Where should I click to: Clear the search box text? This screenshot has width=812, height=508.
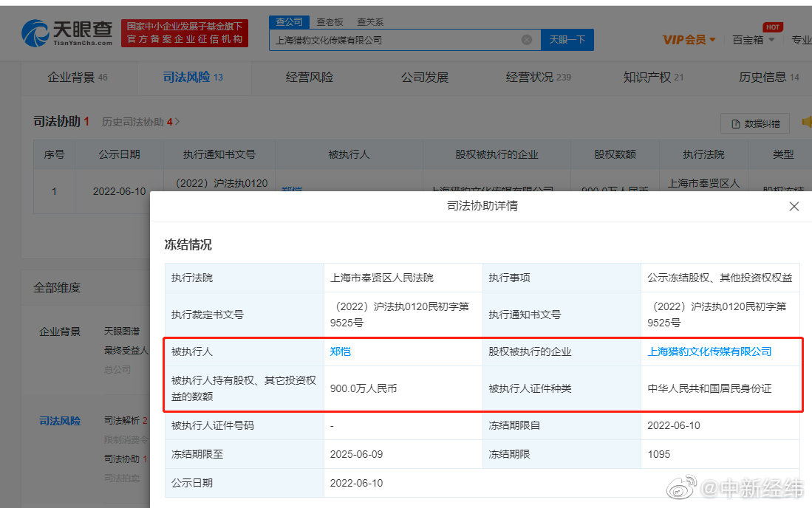coord(527,40)
